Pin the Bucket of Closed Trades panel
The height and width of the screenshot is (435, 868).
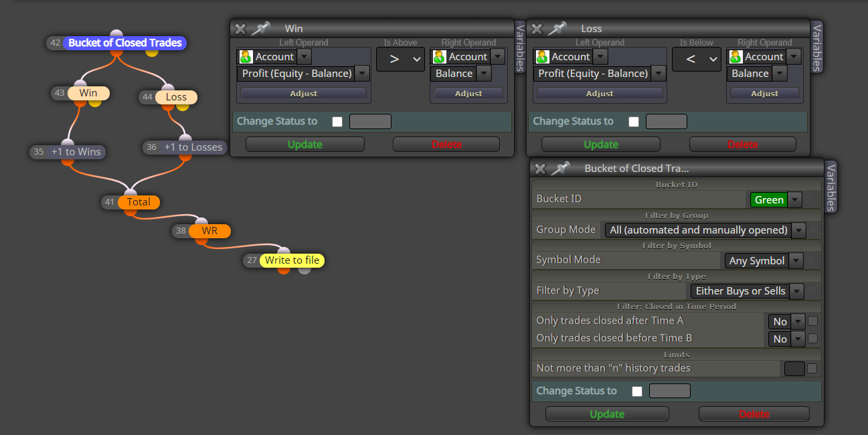560,169
